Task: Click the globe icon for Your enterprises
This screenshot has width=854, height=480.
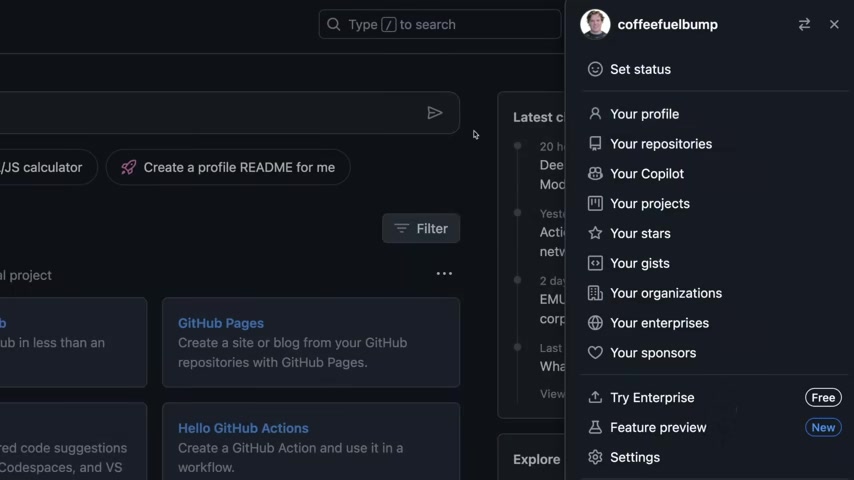Action: tap(595, 323)
